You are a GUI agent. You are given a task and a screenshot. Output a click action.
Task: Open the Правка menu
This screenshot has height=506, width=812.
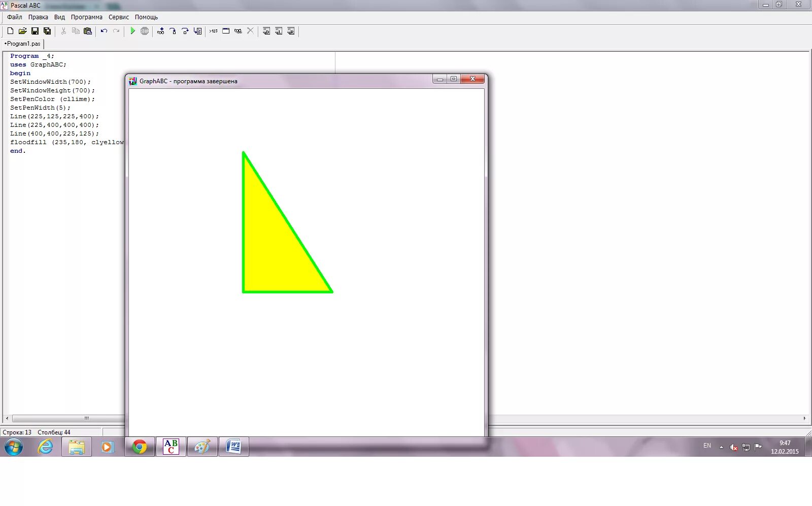[x=38, y=17]
